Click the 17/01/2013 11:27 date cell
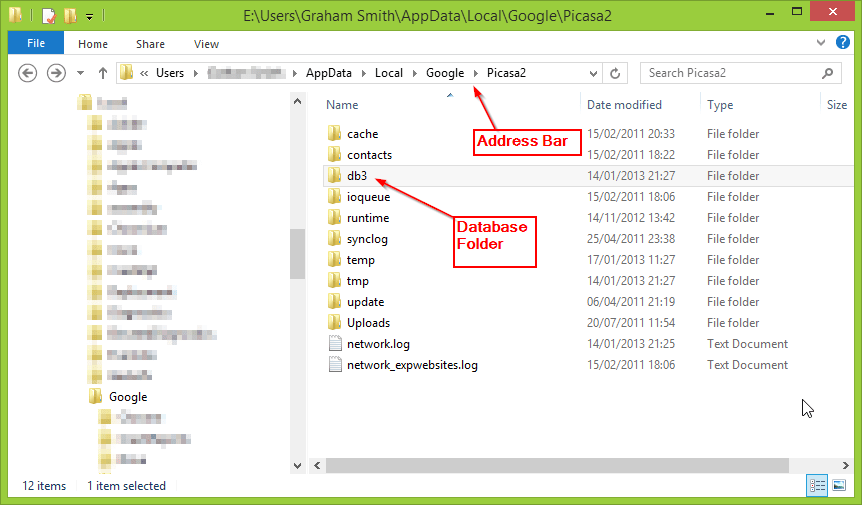862x505 pixels. 631,260
